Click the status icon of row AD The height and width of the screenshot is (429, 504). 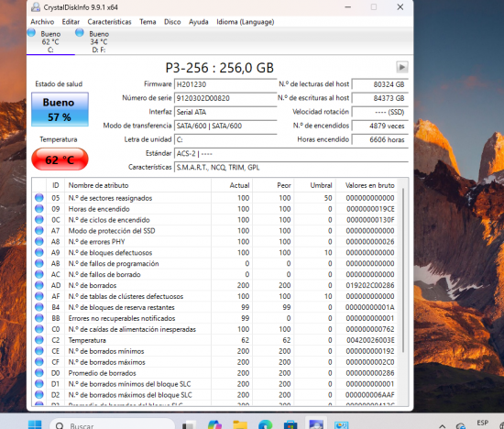tap(39, 285)
